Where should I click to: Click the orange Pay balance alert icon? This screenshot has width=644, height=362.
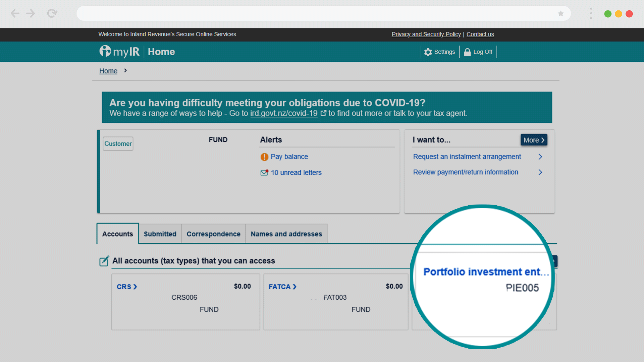tap(264, 157)
